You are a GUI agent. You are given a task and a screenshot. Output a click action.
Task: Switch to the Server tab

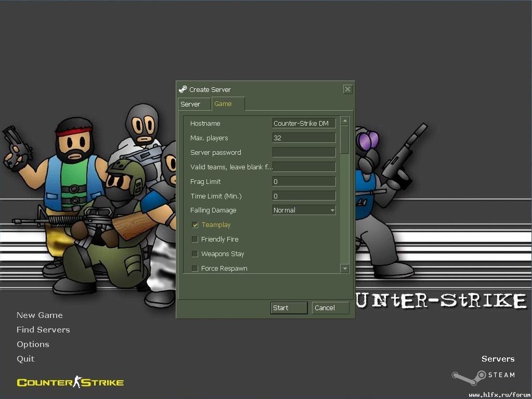(x=191, y=104)
